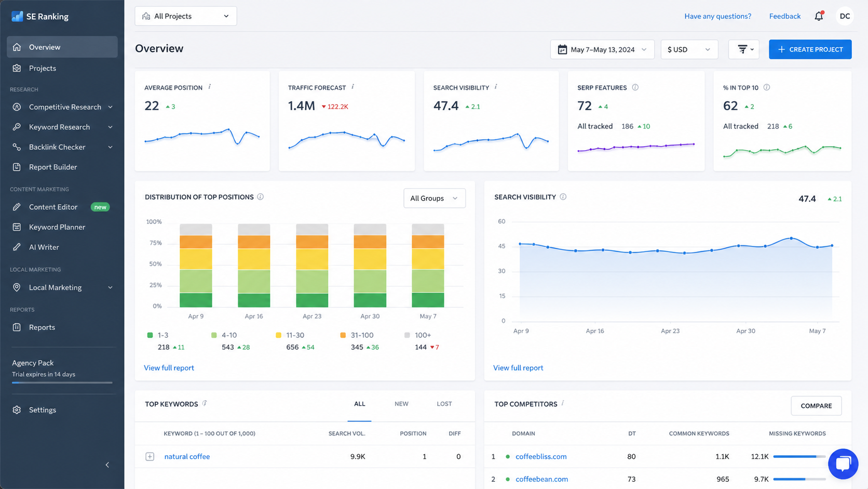Screen dimensions: 868x489
Task: Click the calendar icon in date picker
Action: (x=562, y=49)
